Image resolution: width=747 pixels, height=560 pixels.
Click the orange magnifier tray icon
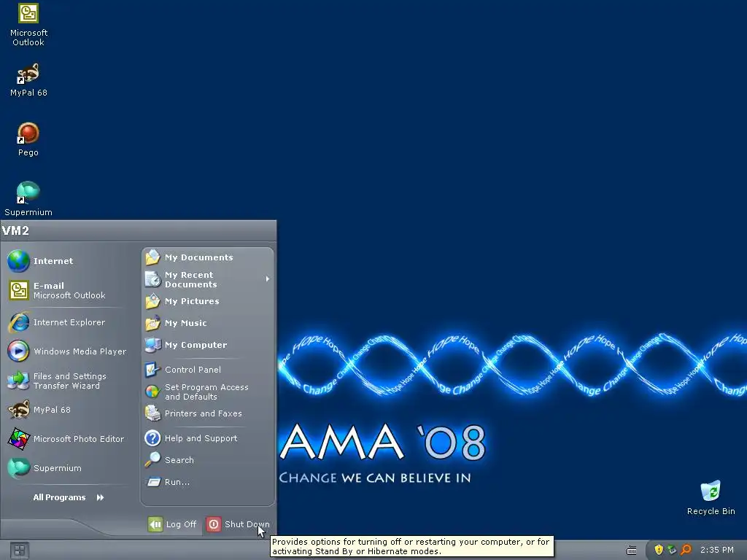pyautogui.click(x=686, y=550)
